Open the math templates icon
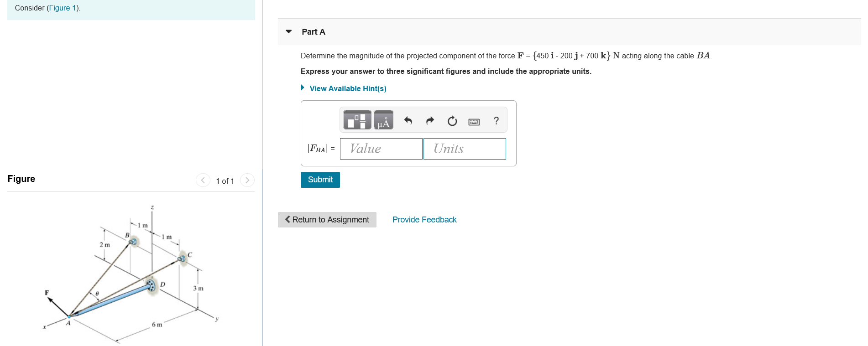Screen dimensions: 868x346 click(357, 120)
